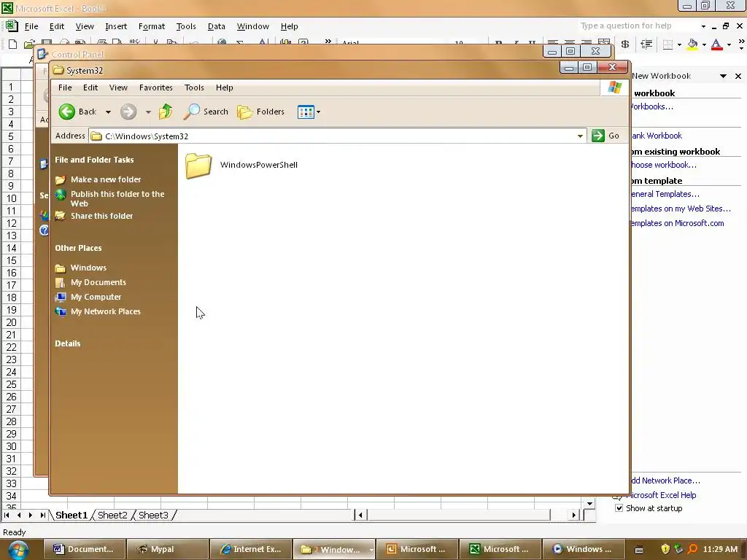
Task: Open the Borders dropdown arrow in Excel
Action: 679,44
